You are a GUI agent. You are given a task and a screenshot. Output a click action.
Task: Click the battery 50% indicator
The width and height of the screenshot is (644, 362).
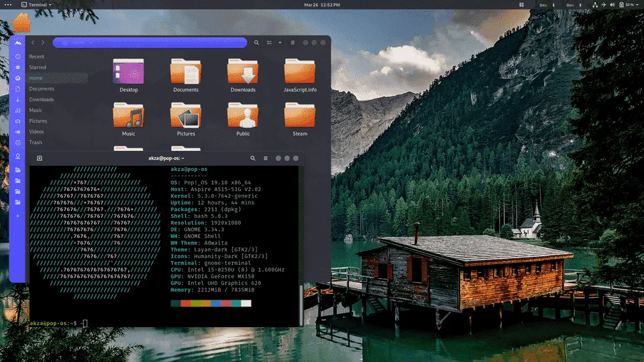click(x=627, y=5)
